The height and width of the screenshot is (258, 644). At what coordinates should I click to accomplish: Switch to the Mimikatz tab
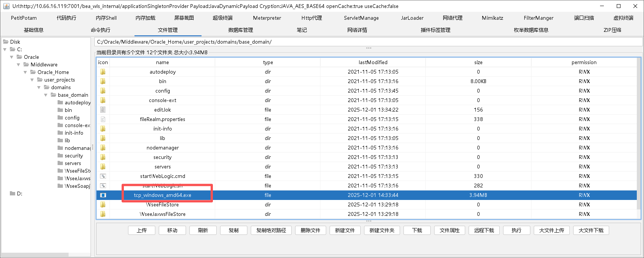click(492, 18)
